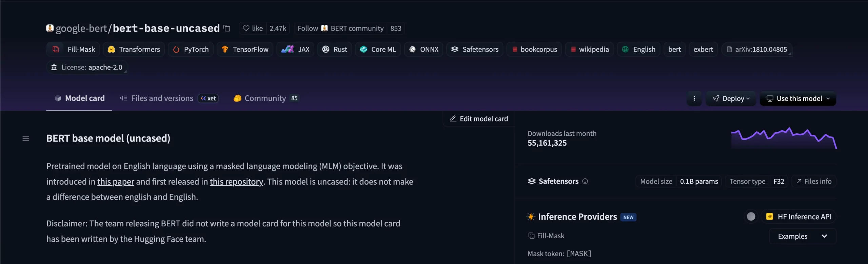Click the table of contents hamburger icon

click(x=26, y=138)
